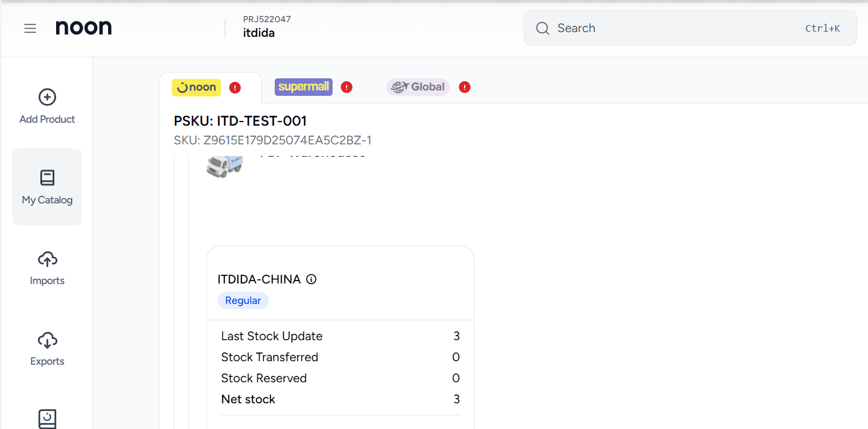Click the search magnifier icon
Image resolution: width=868 pixels, height=429 pixels.
542,28
